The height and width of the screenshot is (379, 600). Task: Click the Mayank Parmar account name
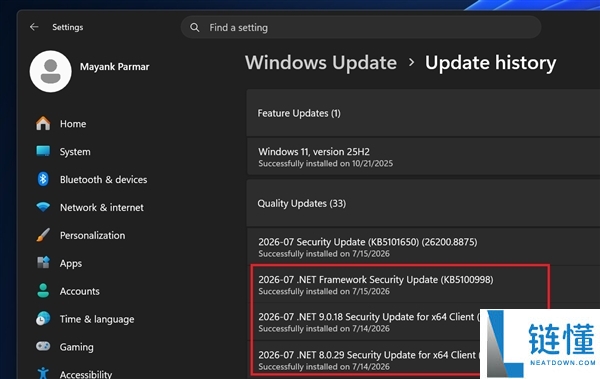114,67
